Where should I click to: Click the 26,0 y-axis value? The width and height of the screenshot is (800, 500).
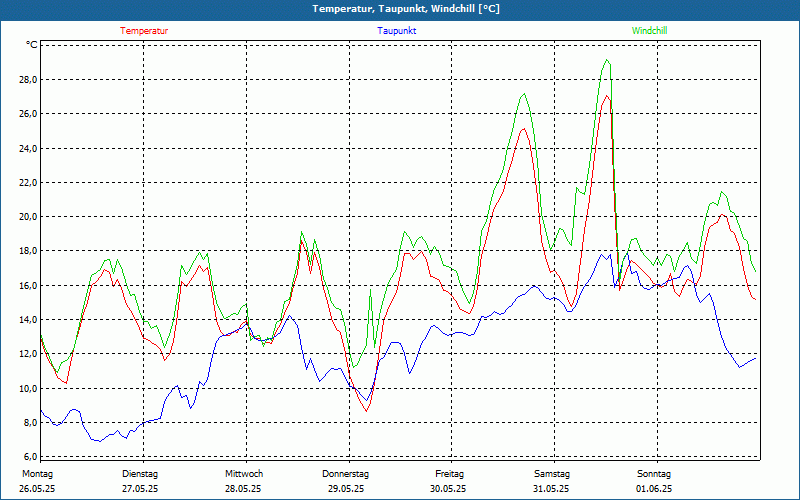click(x=29, y=114)
